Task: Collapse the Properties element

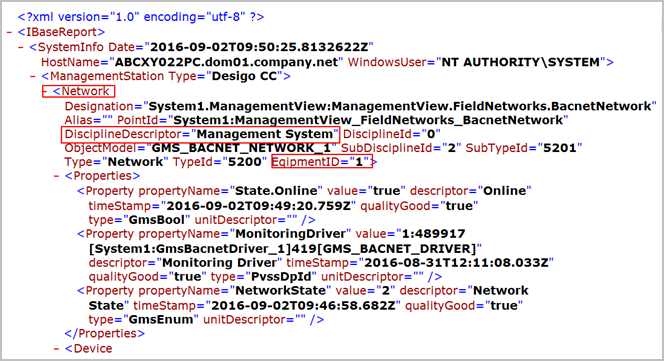Action: click(56, 176)
